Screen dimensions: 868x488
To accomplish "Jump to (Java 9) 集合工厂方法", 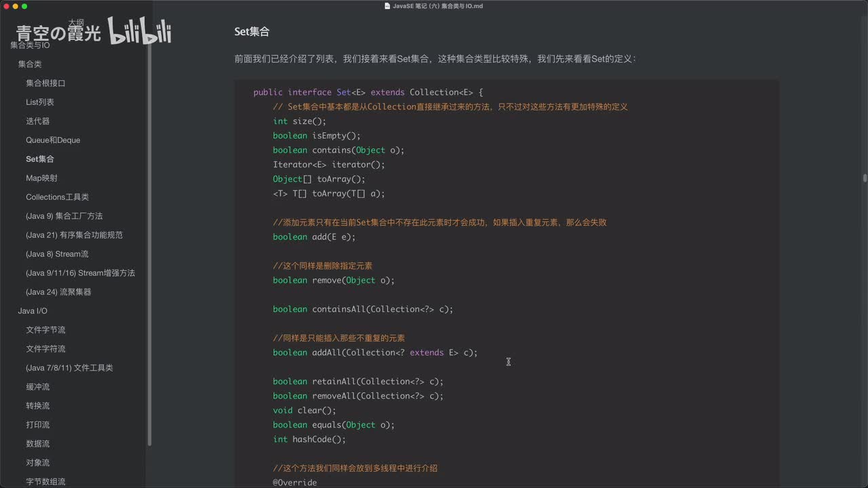I will (64, 216).
